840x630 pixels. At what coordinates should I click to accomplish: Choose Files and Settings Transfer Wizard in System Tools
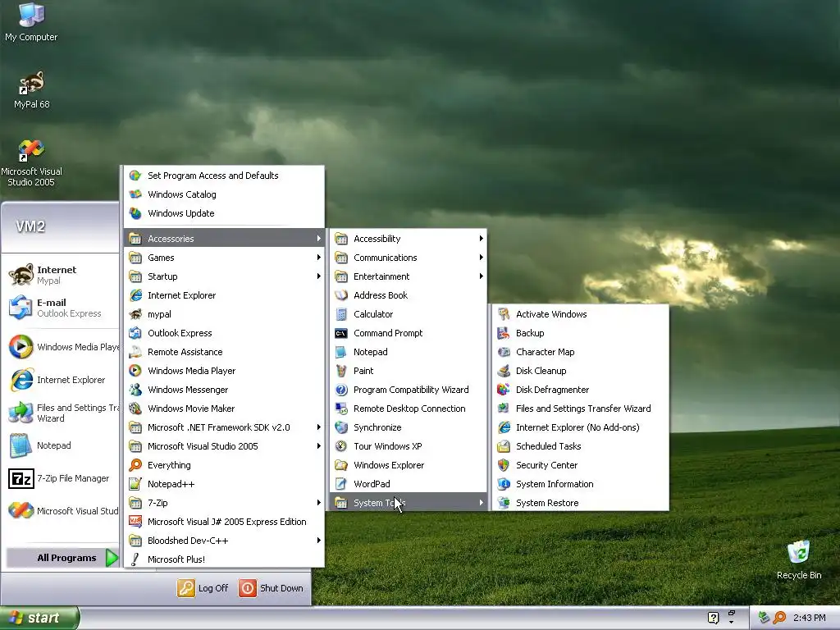click(x=580, y=409)
